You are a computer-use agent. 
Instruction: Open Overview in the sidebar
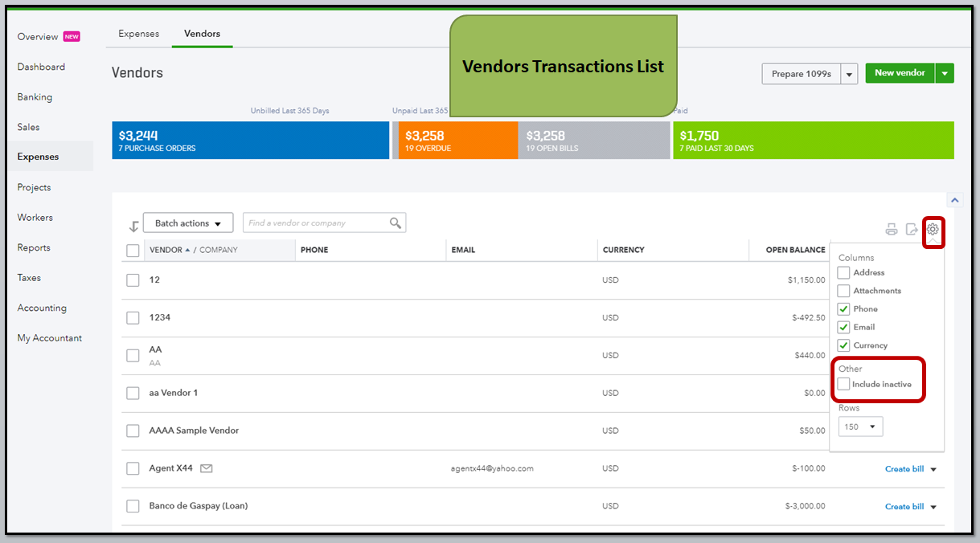[38, 37]
